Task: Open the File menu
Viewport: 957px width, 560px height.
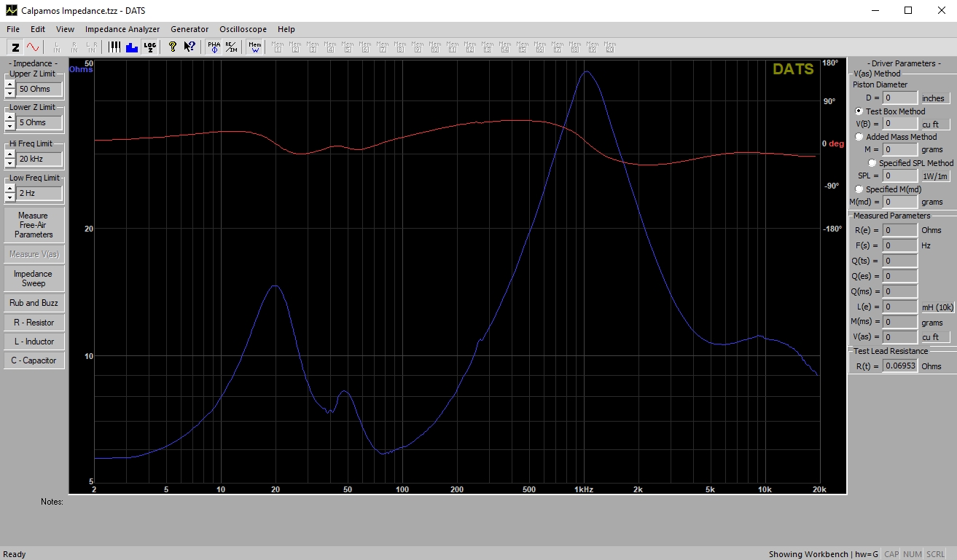Action: click(x=13, y=29)
